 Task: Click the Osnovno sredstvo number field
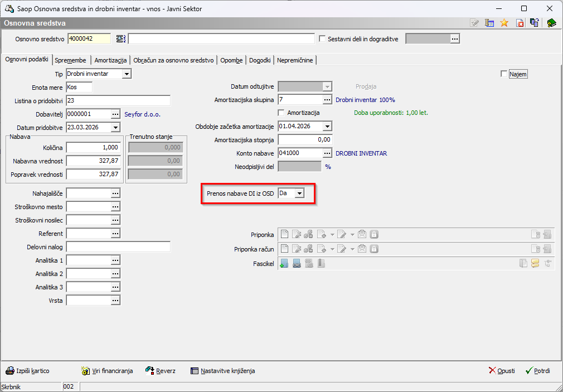click(89, 39)
